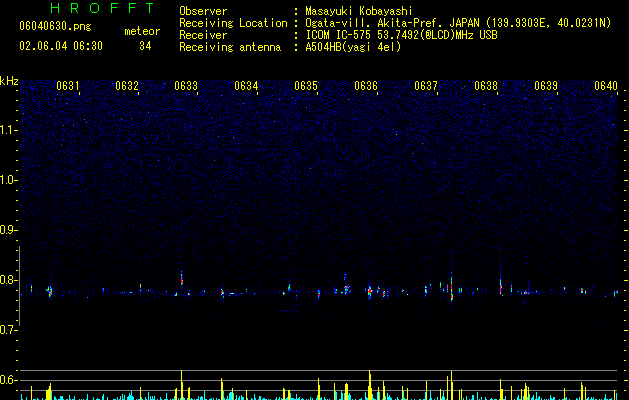Viewport: 629px width, 400px height.
Task: Click the meteor count value 34
Action: [x=145, y=46]
